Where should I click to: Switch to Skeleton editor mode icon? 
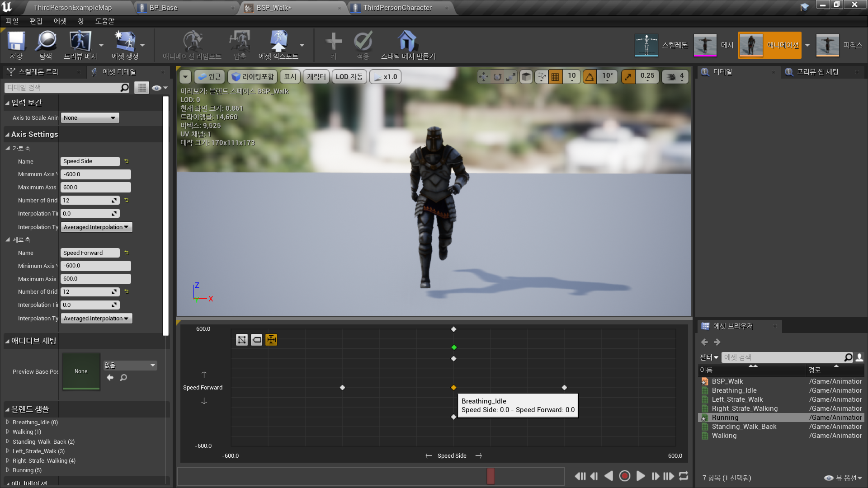coord(646,45)
